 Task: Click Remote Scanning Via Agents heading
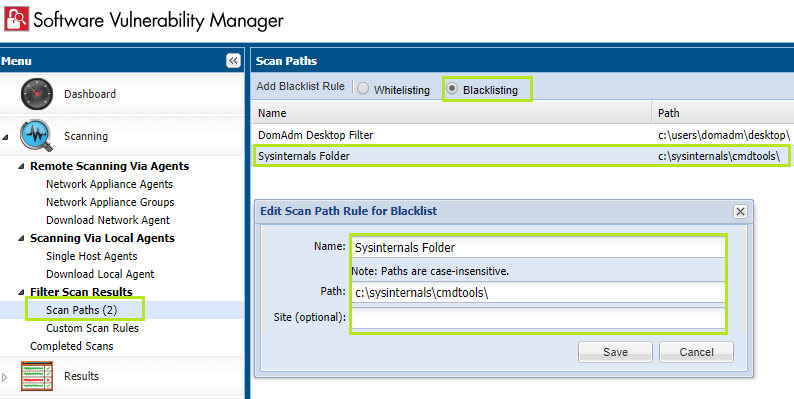point(109,166)
